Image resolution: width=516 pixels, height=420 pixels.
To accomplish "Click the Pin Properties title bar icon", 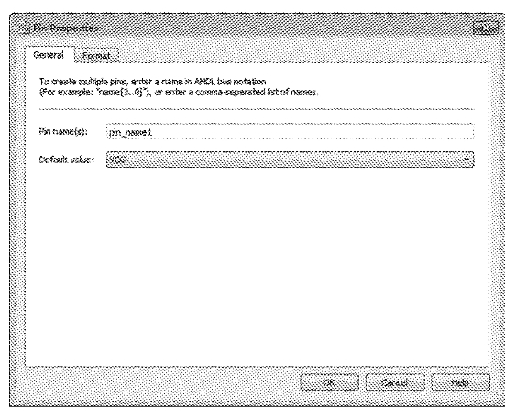I will tap(27, 29).
